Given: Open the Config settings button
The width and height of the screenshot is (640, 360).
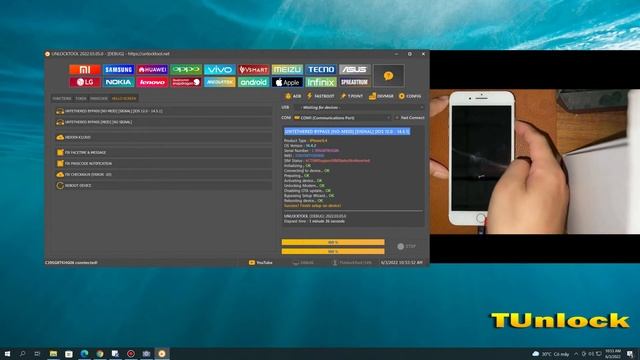Looking at the screenshot, I should click(x=410, y=96).
